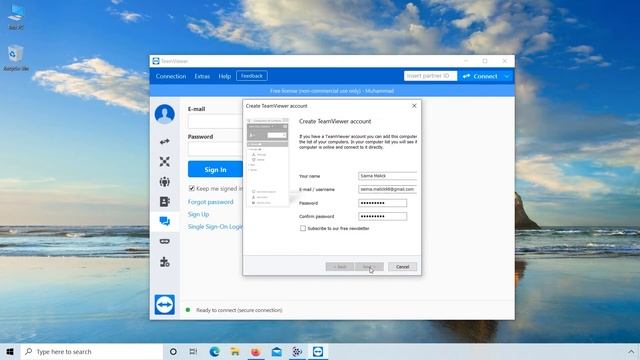
Task: Check Subscribe to our free newsletter
Action: point(303,228)
